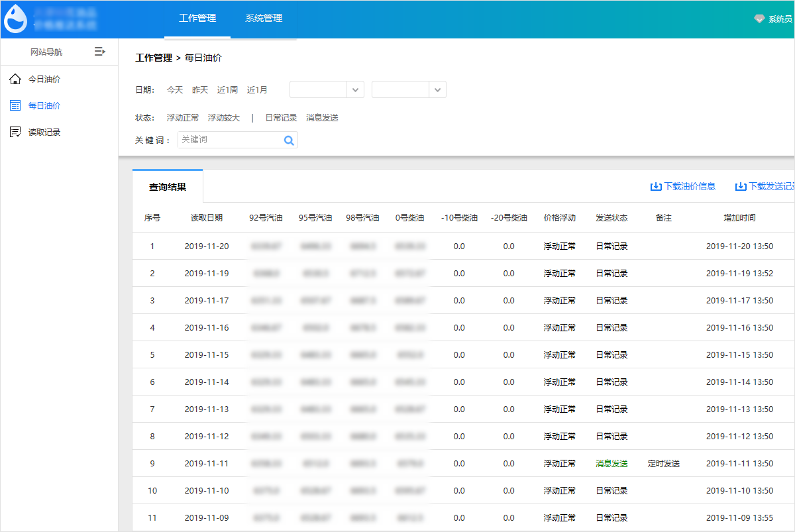Click the -20号柴油 column header
Screen dimensions: 795x532
(x=509, y=218)
